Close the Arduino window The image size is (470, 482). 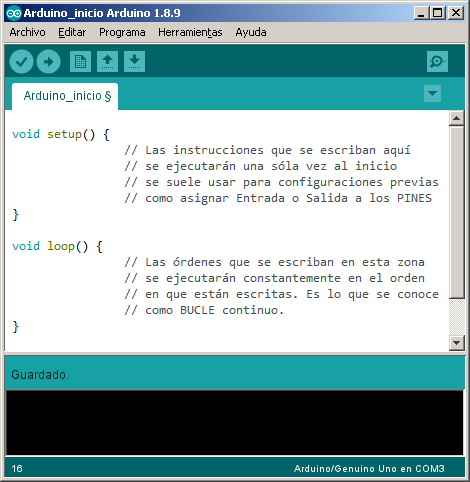pos(456,13)
